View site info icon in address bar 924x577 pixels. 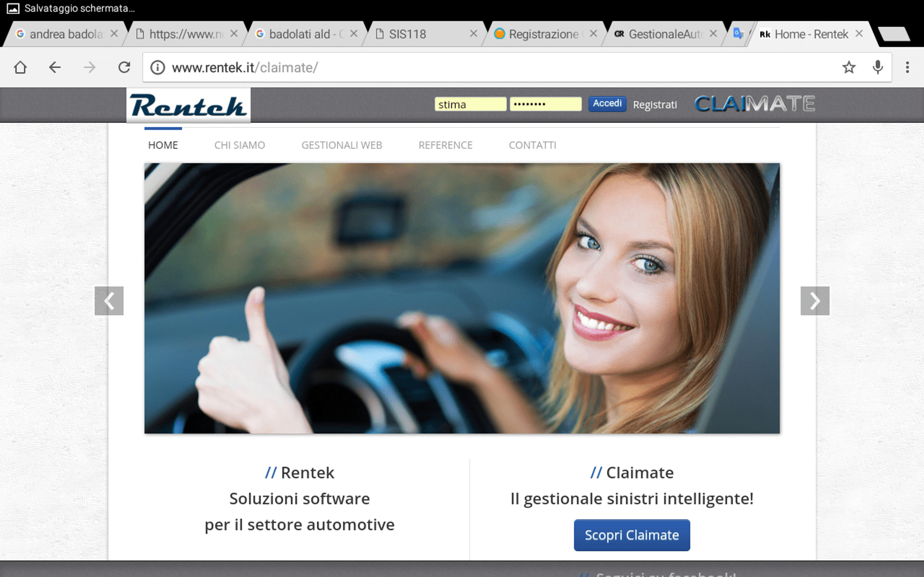coord(157,68)
